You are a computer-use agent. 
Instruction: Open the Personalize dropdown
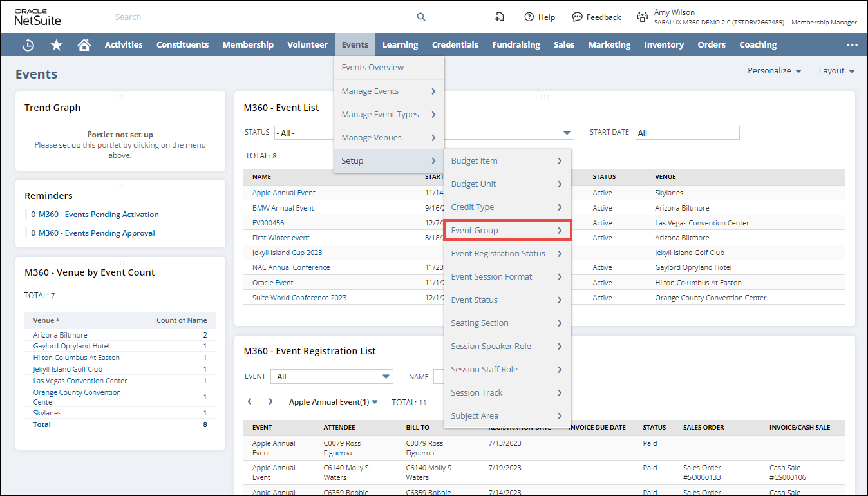774,71
